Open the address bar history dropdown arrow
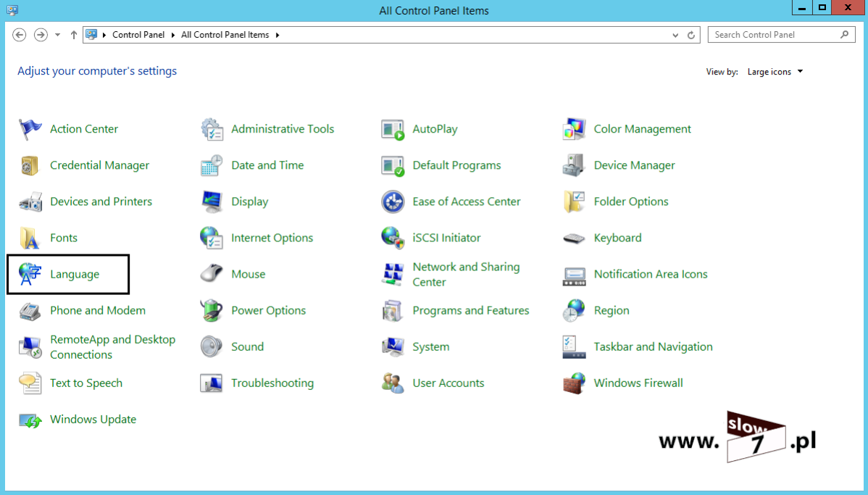The height and width of the screenshot is (495, 868). point(675,35)
